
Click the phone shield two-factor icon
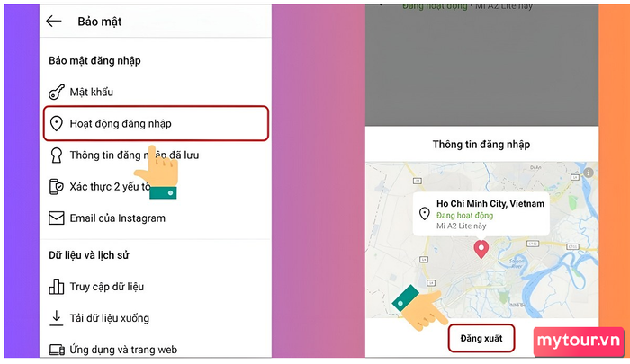56,187
